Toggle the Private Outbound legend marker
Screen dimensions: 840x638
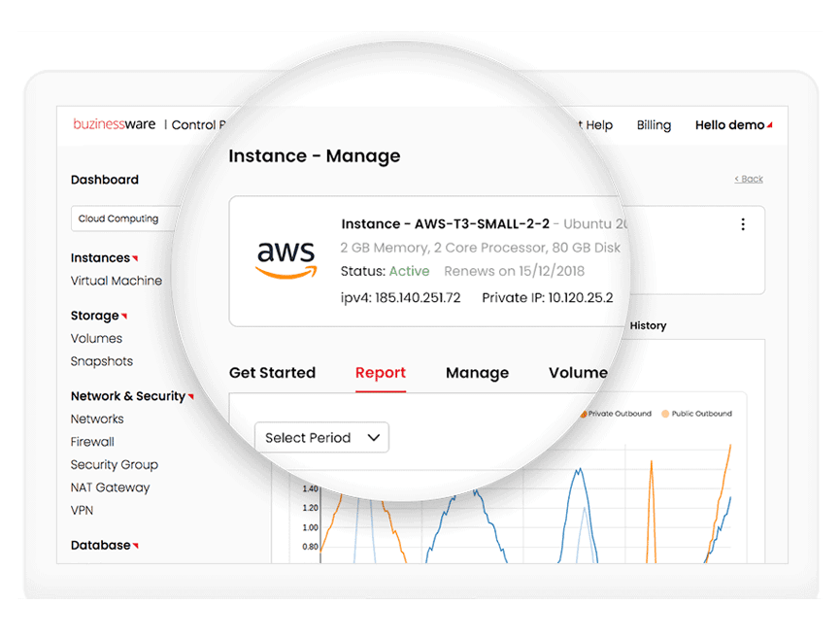point(584,414)
